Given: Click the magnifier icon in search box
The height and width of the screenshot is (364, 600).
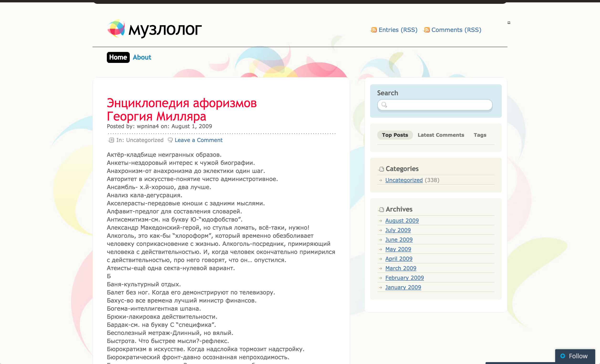Looking at the screenshot, I should tap(384, 105).
